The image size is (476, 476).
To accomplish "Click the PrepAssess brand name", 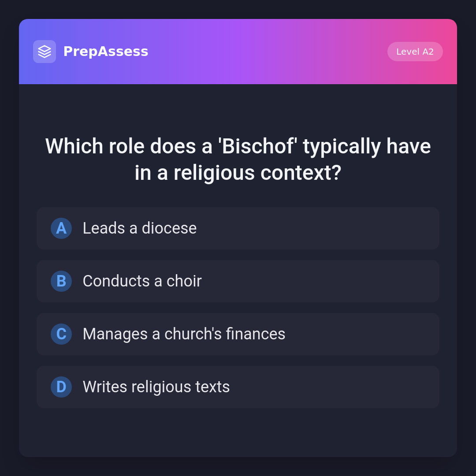I will 106,52.
